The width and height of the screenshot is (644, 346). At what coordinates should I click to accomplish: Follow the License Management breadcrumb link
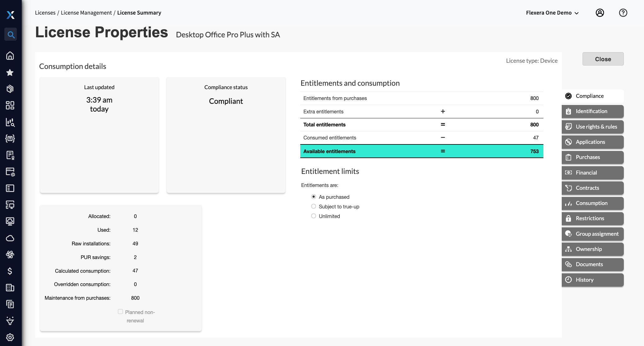tap(86, 13)
